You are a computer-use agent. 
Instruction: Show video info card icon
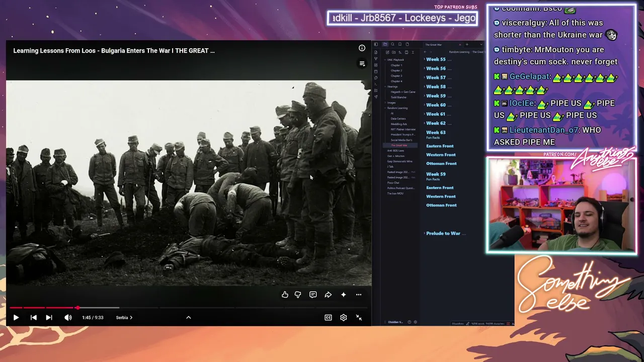coord(362,48)
